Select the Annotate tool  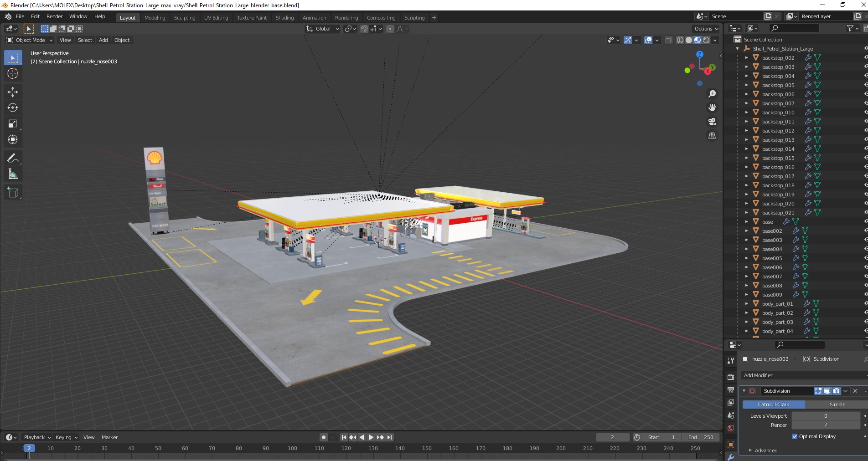13,158
